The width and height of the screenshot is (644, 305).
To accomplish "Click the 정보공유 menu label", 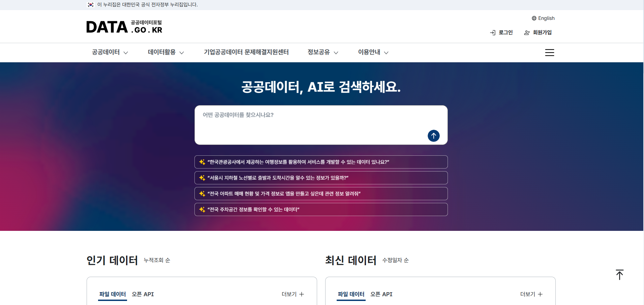I will click(318, 52).
